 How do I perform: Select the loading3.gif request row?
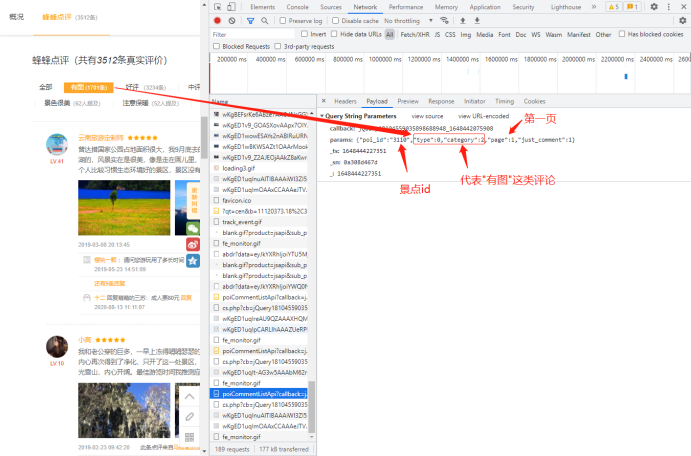260,168
